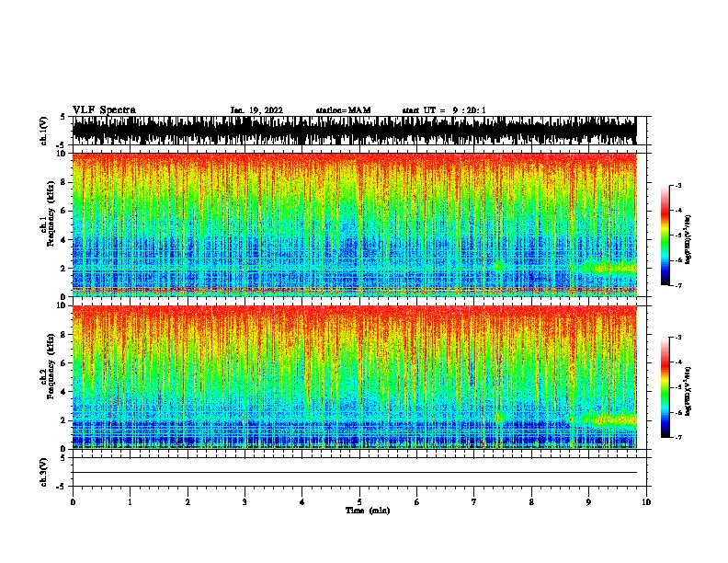Click inside the ch.1 spectrogram panel
728x563 pixels.
point(355,224)
